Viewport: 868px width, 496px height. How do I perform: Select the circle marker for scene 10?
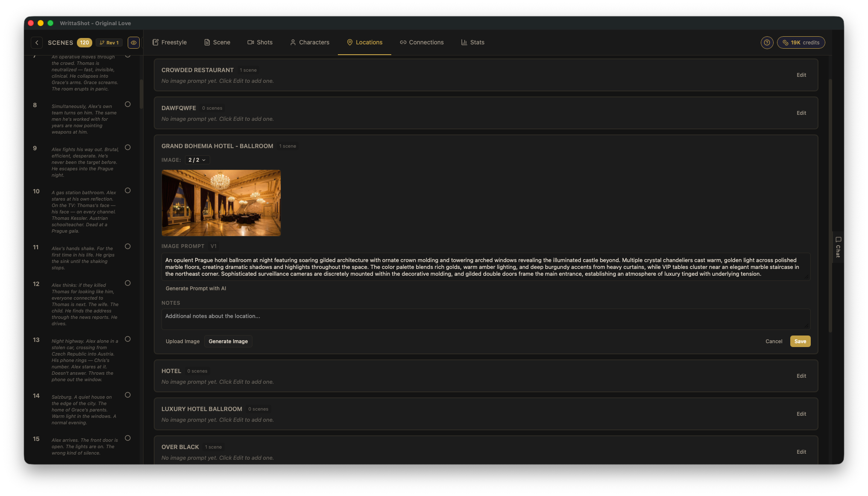click(x=127, y=190)
